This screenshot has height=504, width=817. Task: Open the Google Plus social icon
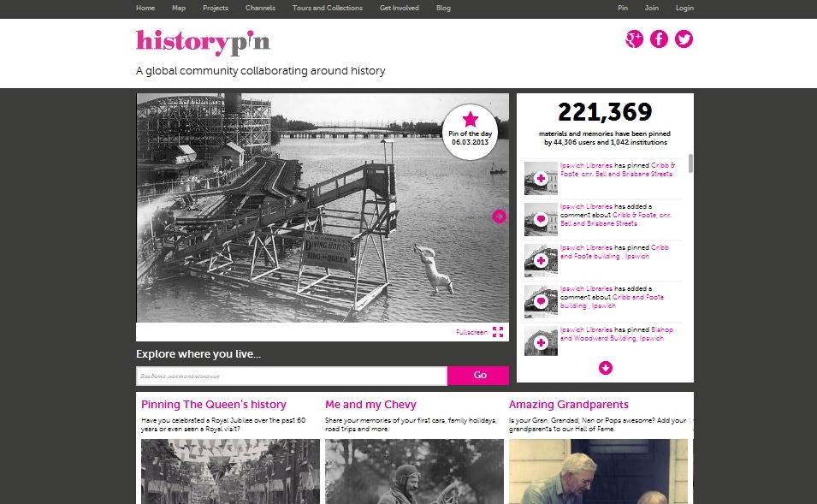click(x=634, y=39)
